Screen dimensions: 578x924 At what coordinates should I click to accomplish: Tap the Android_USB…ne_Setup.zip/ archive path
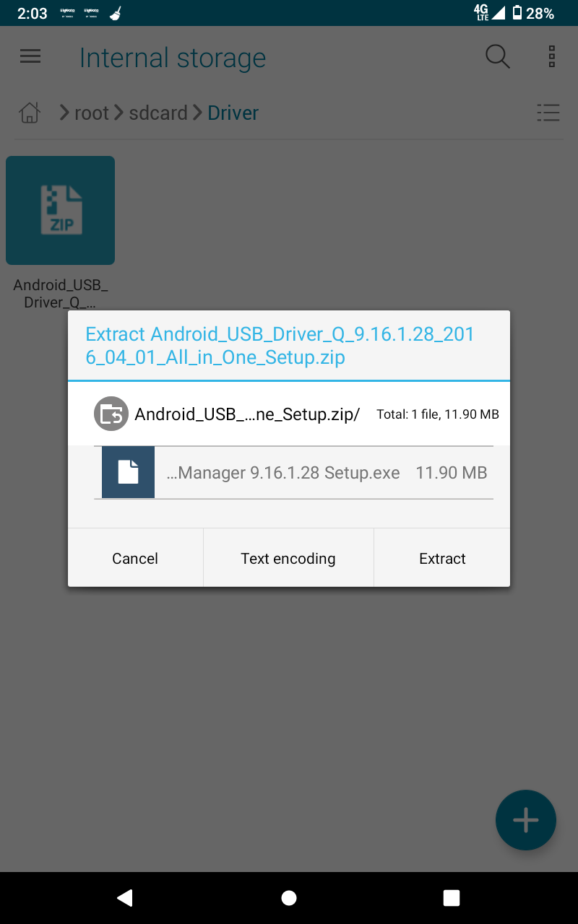(247, 414)
